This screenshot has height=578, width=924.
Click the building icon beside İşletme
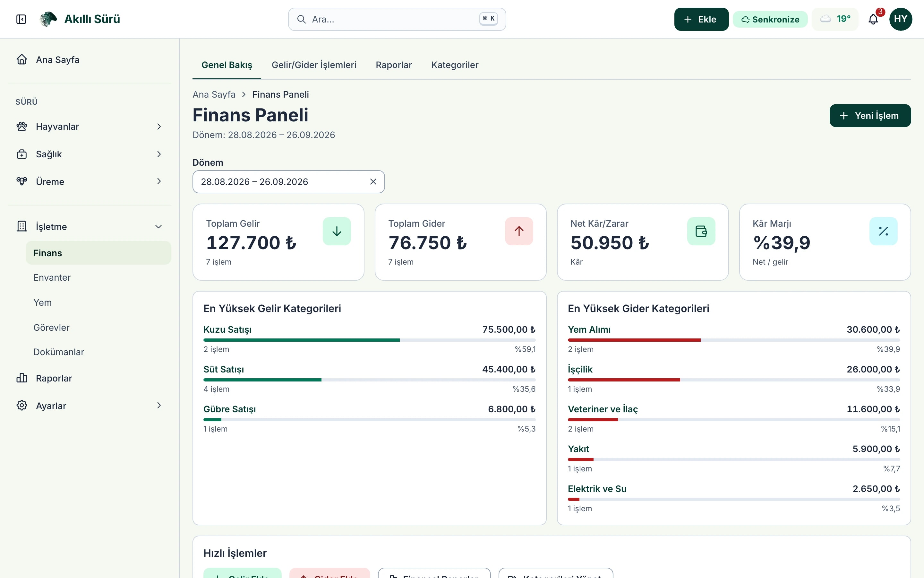[22, 226]
